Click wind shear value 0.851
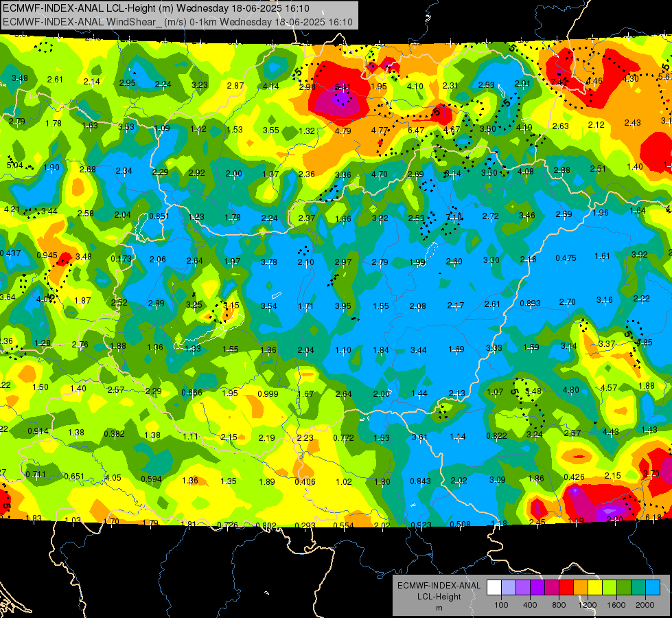The height and width of the screenshot is (618, 672). (159, 216)
